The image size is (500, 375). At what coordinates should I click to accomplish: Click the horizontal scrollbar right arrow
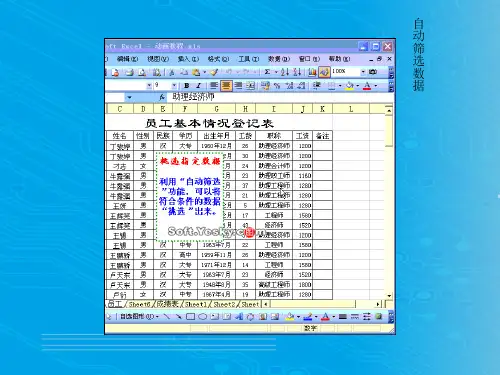(x=378, y=304)
